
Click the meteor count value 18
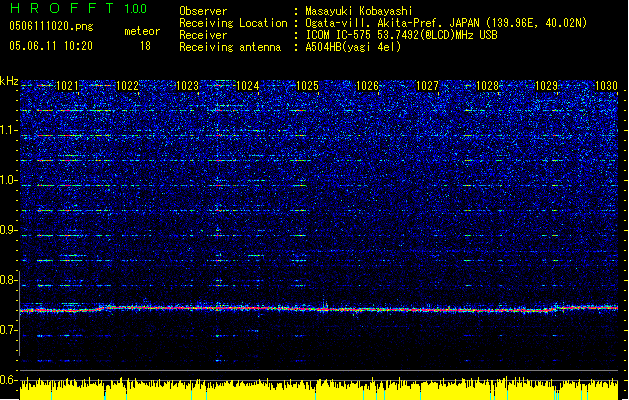(x=145, y=46)
